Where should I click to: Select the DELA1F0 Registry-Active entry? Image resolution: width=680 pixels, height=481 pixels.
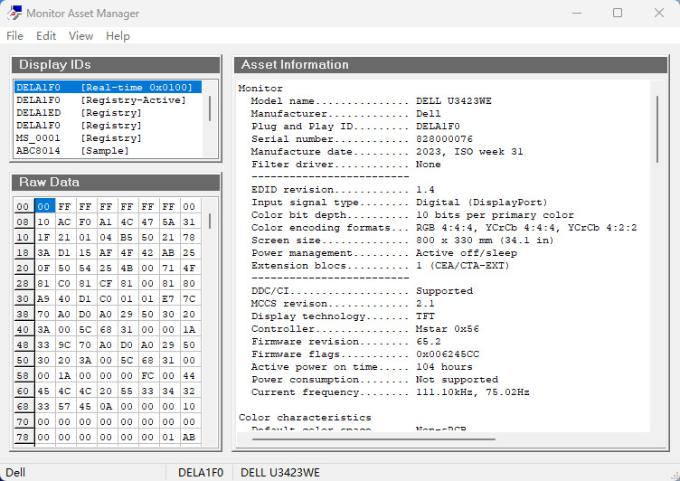coord(107,100)
